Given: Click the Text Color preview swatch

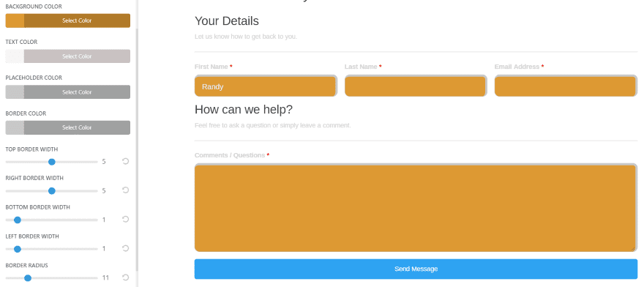Looking at the screenshot, I should 15,56.
